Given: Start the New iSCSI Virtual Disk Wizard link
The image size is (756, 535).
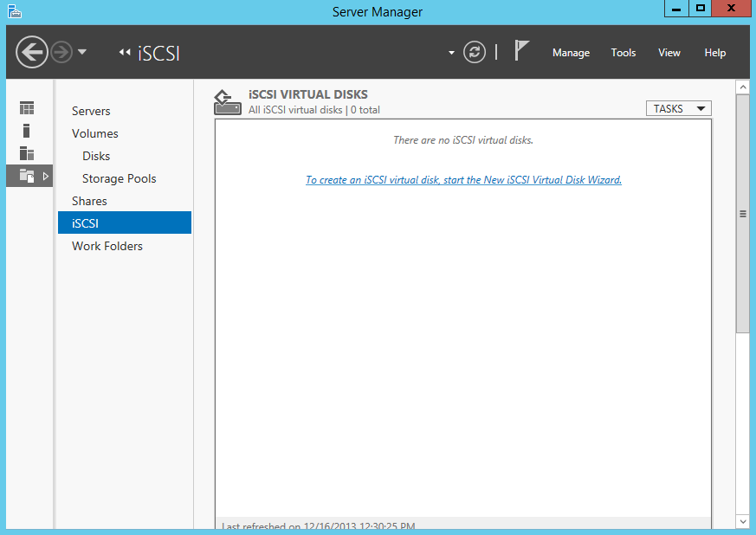Looking at the screenshot, I should point(463,180).
